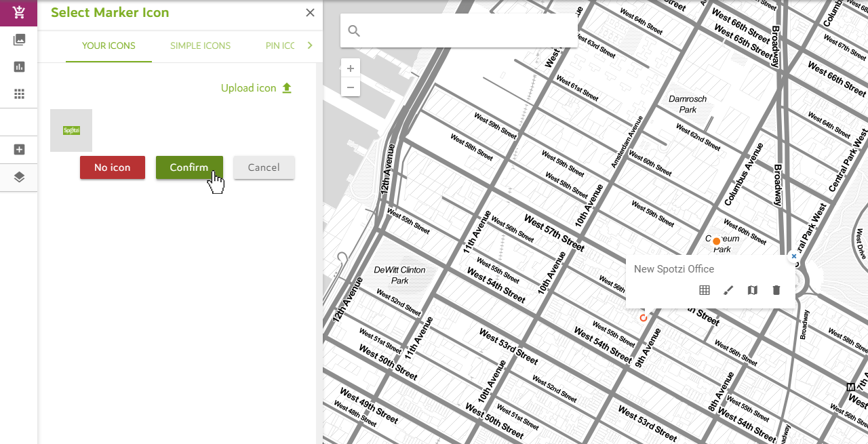Image resolution: width=868 pixels, height=444 pixels.
Task: Click the brush style icon in the popup
Action: [728, 290]
